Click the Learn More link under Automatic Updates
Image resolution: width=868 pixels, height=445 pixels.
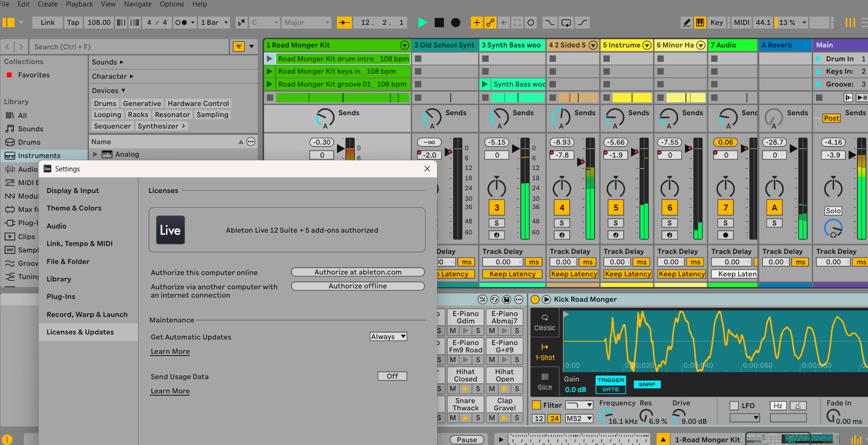click(x=170, y=351)
